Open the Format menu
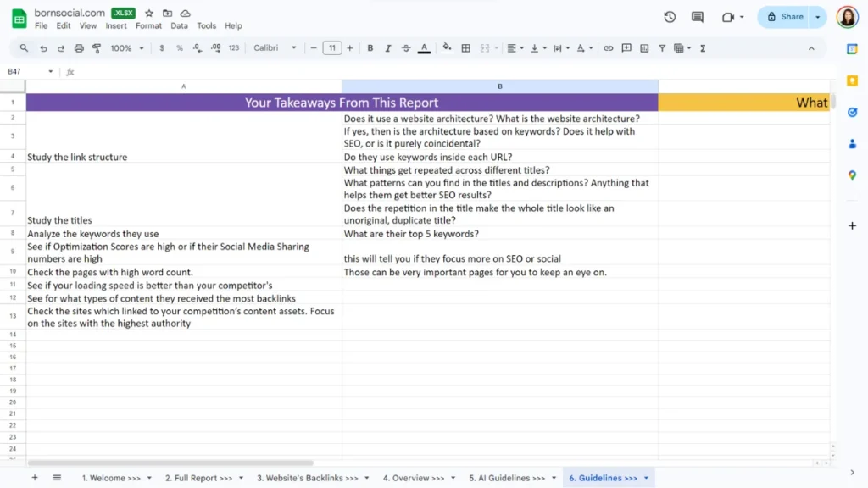The width and height of the screenshot is (868, 488). pos(148,26)
